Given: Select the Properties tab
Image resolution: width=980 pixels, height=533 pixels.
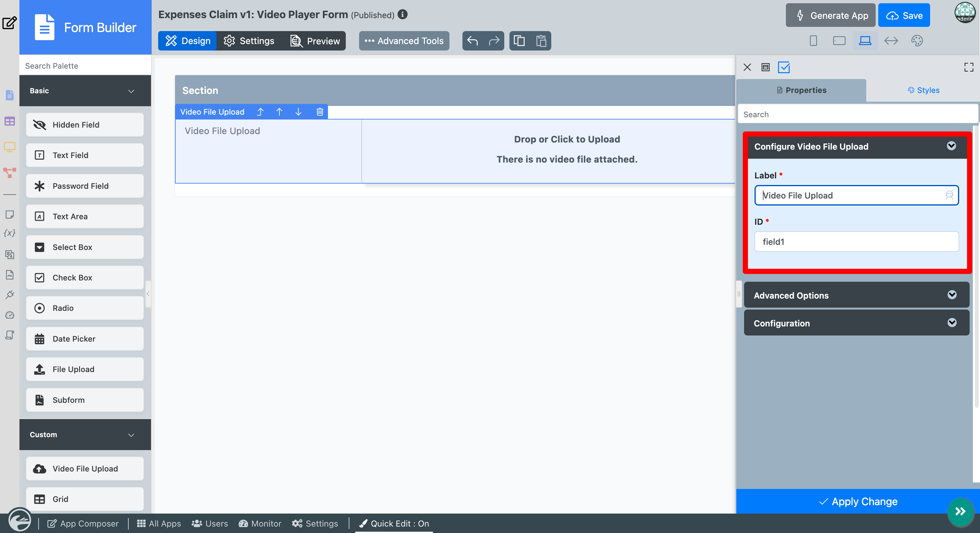Looking at the screenshot, I should point(801,90).
